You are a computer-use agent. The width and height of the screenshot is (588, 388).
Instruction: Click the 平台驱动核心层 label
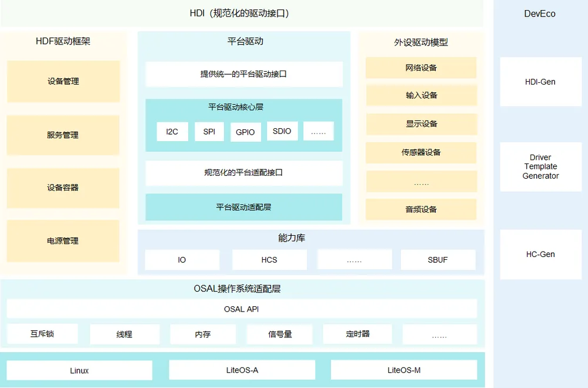[x=236, y=107]
